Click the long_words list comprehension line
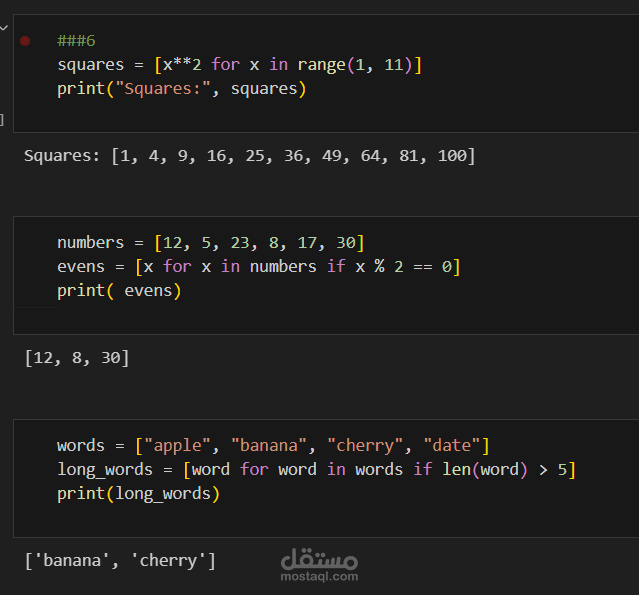Screen dimensions: 639x595 click(x=316, y=469)
